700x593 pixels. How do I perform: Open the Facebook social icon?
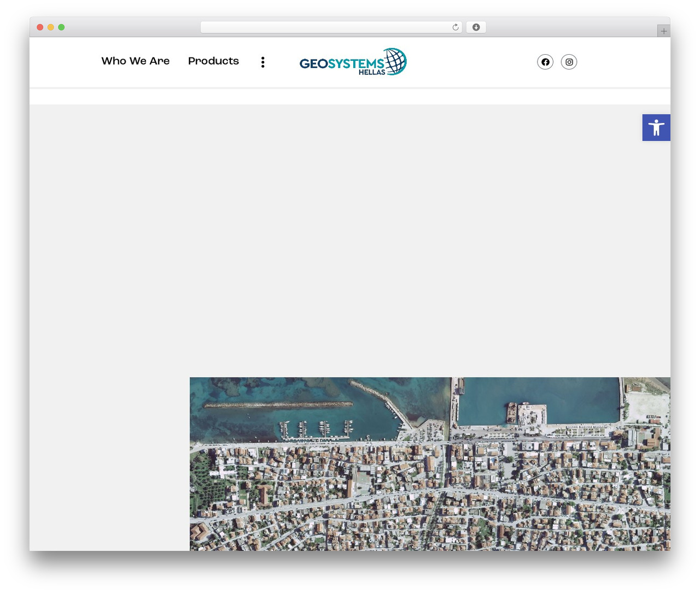tap(545, 62)
